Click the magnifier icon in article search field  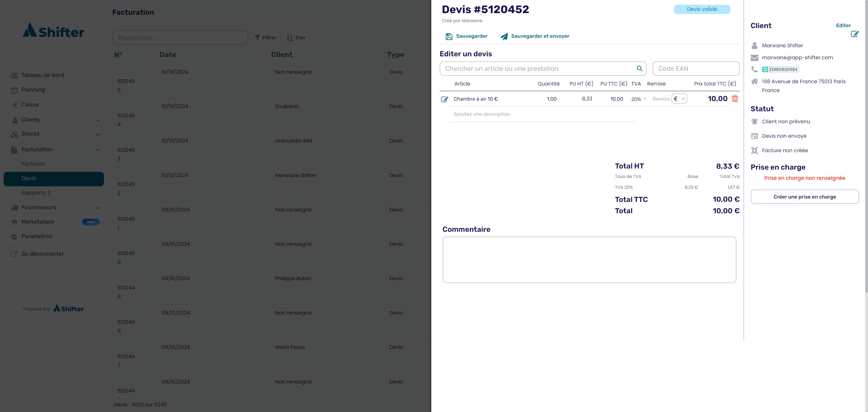click(x=639, y=69)
